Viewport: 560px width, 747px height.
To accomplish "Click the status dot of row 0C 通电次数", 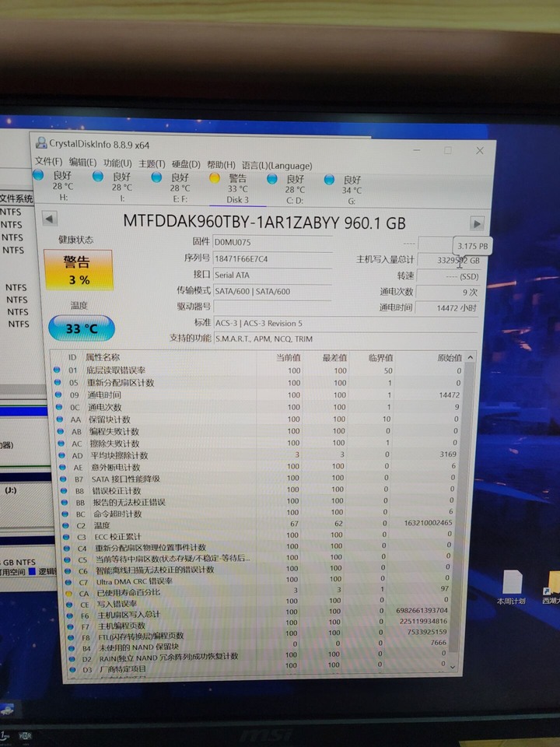I will click(59, 407).
